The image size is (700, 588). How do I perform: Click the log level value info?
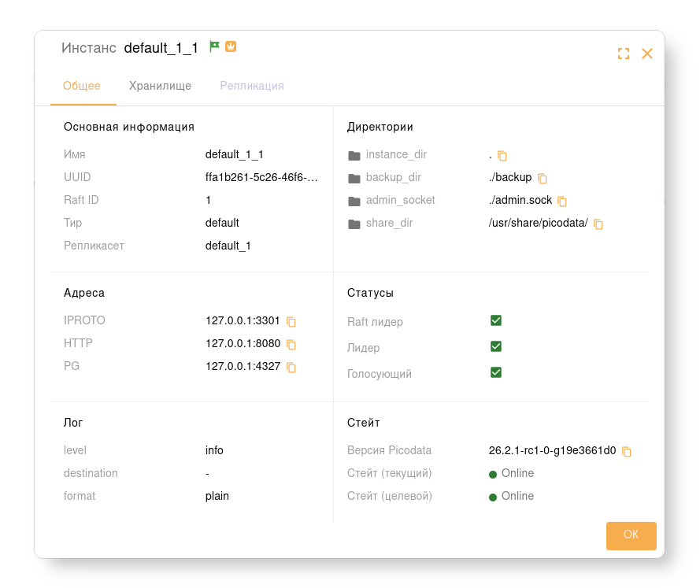click(214, 450)
